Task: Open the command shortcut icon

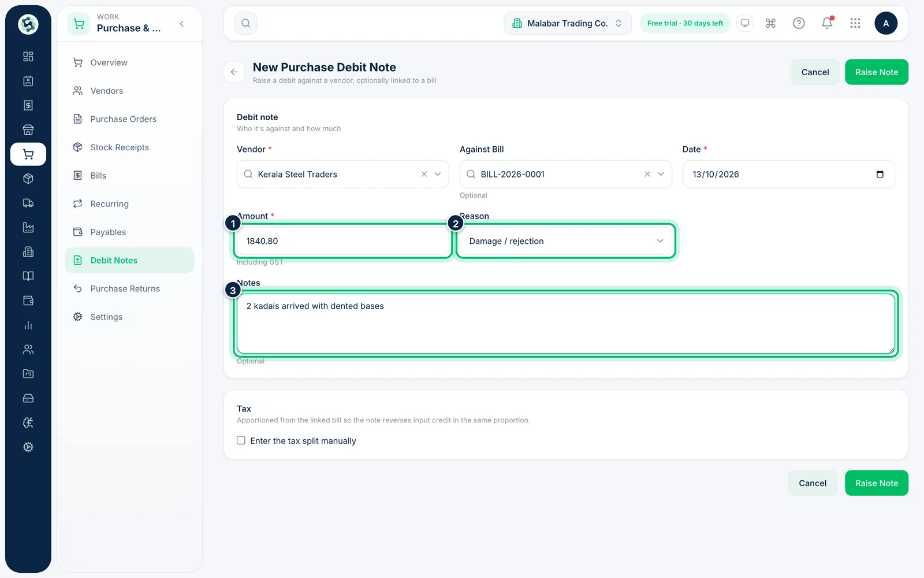Action: [x=770, y=23]
